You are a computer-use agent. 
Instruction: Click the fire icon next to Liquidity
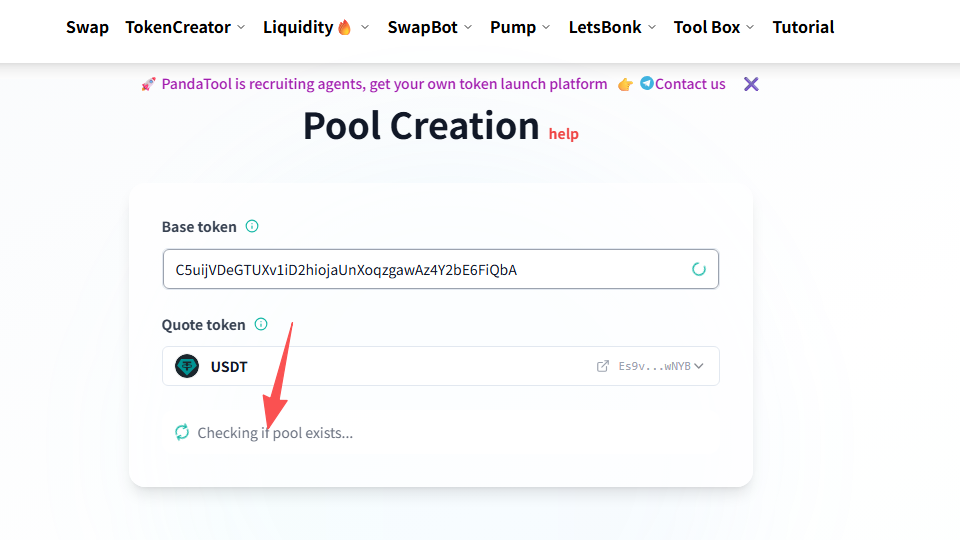[345, 27]
